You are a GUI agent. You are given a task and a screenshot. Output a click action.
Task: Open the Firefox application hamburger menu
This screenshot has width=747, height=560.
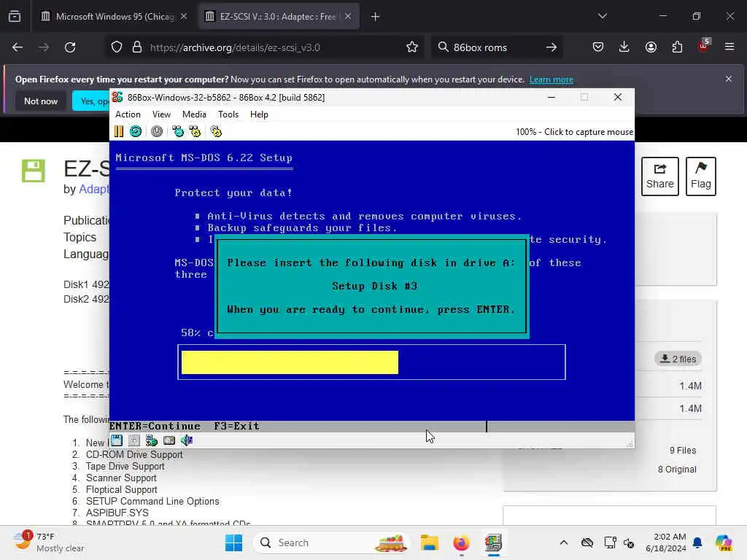(x=729, y=47)
